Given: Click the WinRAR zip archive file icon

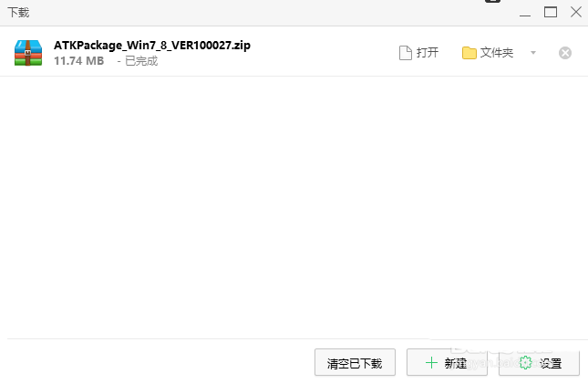Looking at the screenshot, I should 28,53.
